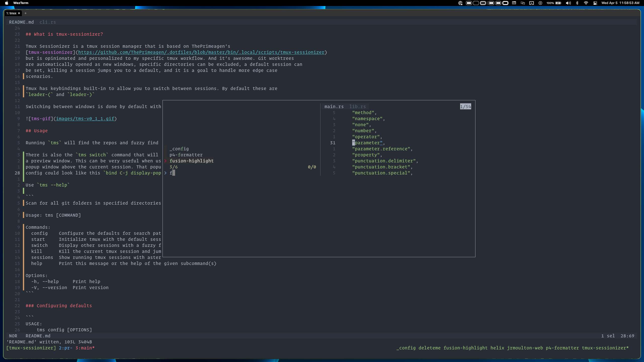The height and width of the screenshot is (362, 644).
Task: Click the battery charging status icon
Action: point(558,3)
